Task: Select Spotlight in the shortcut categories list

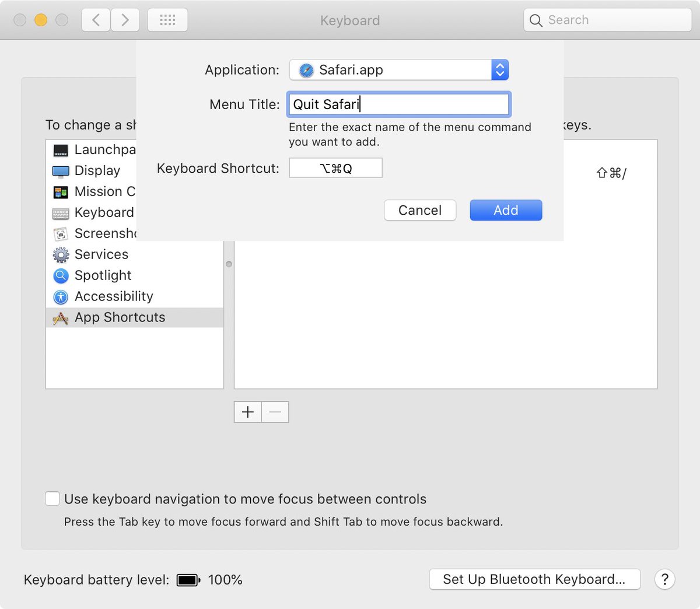Action: coord(135,276)
